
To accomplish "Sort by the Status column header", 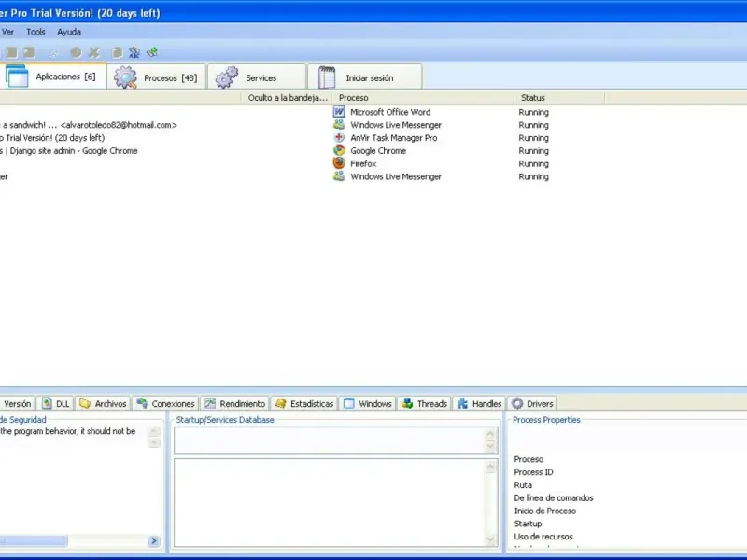I will pyautogui.click(x=559, y=98).
